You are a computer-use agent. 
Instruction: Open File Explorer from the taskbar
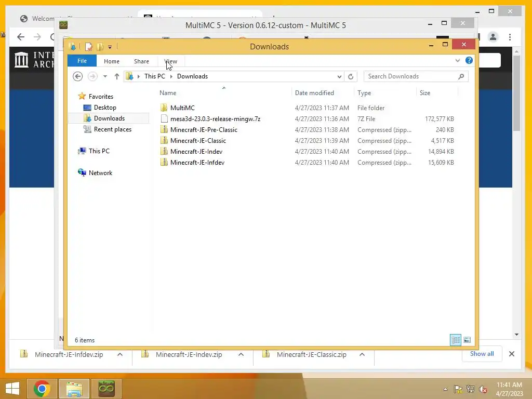click(74, 389)
